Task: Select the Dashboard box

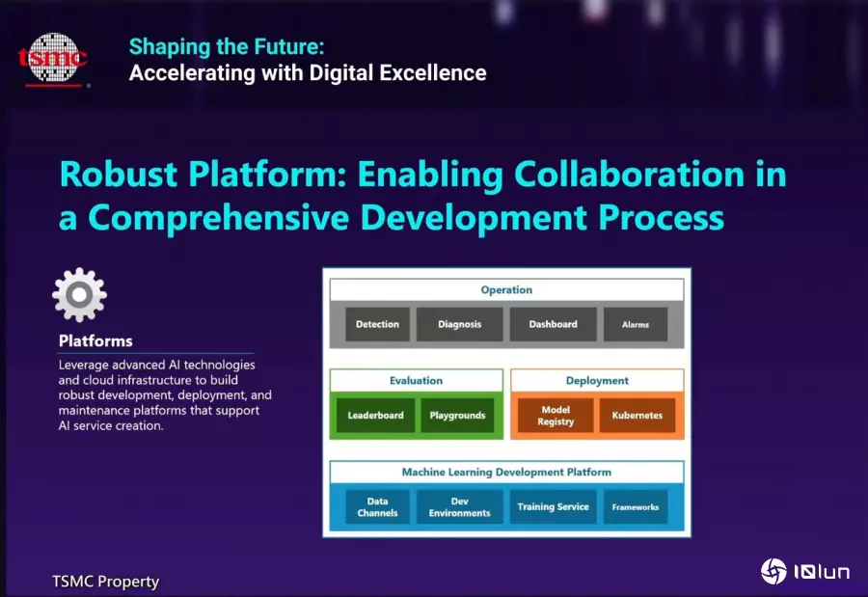Action: (553, 324)
